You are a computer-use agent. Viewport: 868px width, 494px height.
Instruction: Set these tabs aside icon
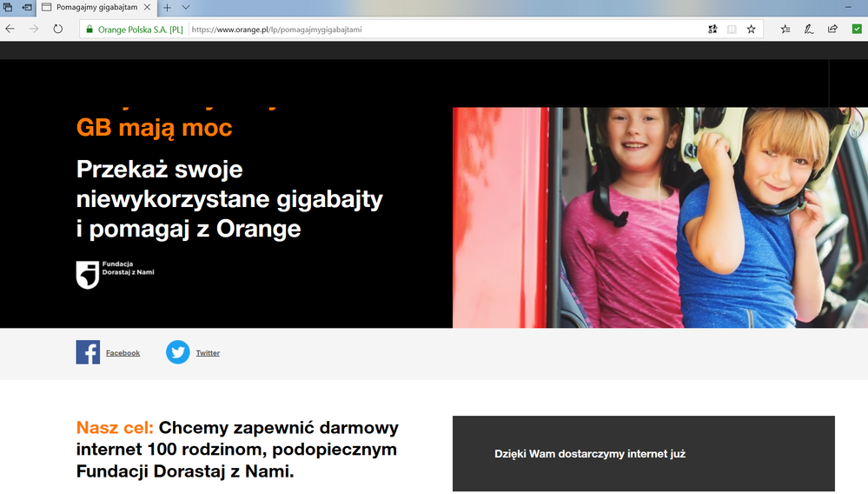(x=27, y=7)
